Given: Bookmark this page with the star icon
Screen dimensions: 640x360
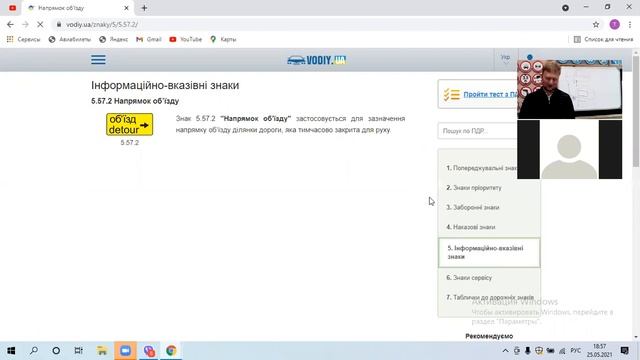Looking at the screenshot, I should pos(596,24).
